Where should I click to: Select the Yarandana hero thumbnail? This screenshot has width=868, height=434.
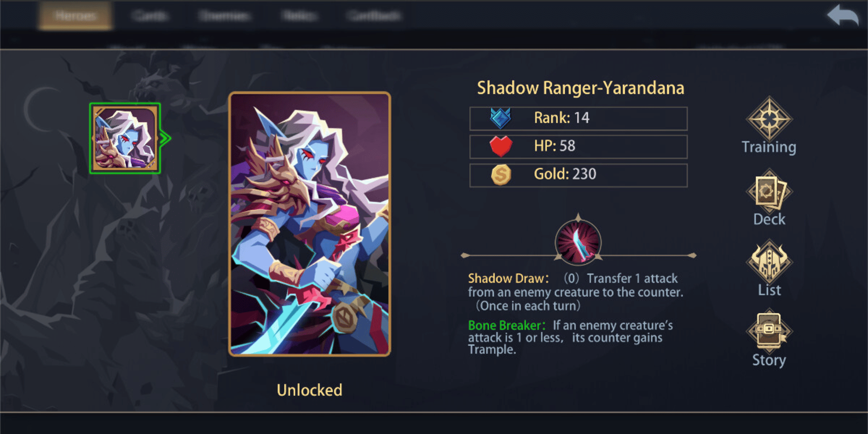pyautogui.click(x=125, y=138)
